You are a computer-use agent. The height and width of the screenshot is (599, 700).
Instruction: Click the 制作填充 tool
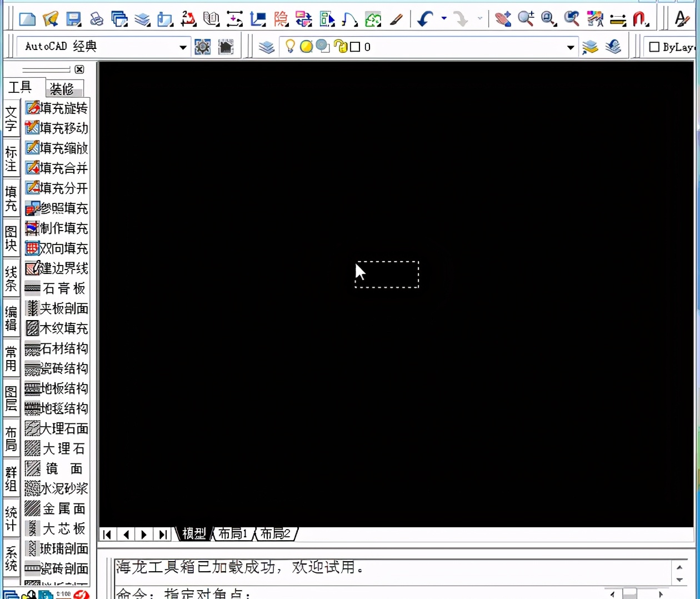point(57,228)
